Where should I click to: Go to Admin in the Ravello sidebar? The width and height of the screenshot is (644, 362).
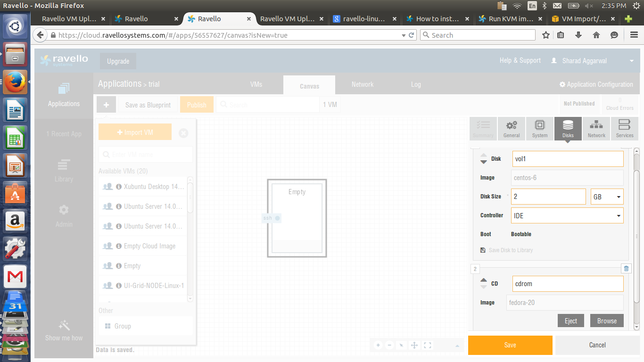pyautogui.click(x=64, y=216)
